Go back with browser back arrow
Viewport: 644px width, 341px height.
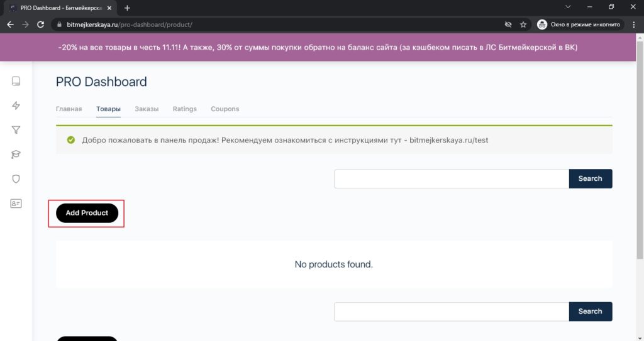[10, 24]
